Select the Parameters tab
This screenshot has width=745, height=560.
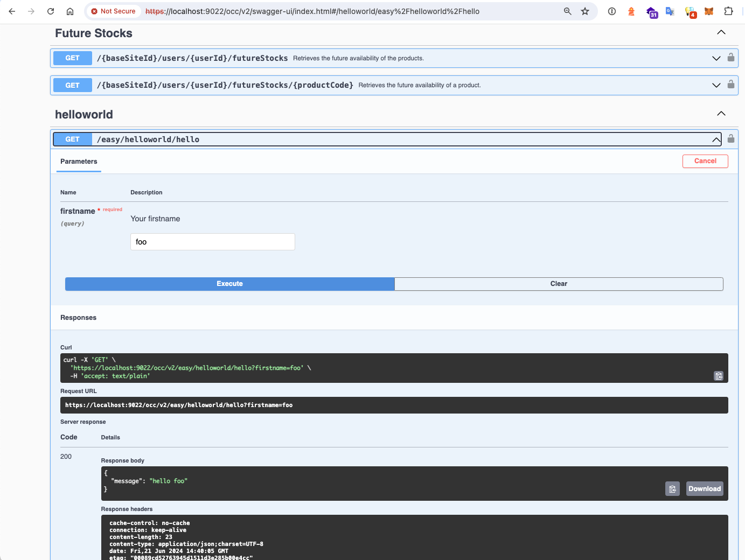point(79,162)
